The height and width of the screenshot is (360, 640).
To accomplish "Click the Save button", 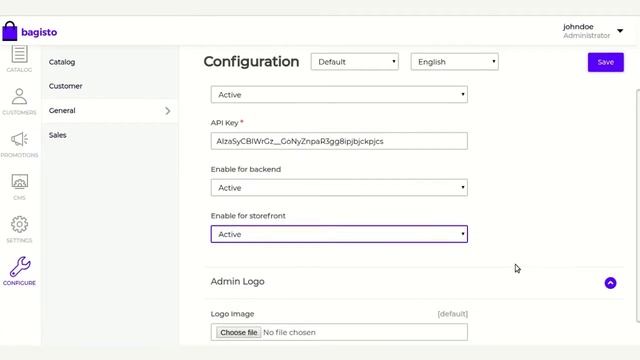I will (605, 62).
